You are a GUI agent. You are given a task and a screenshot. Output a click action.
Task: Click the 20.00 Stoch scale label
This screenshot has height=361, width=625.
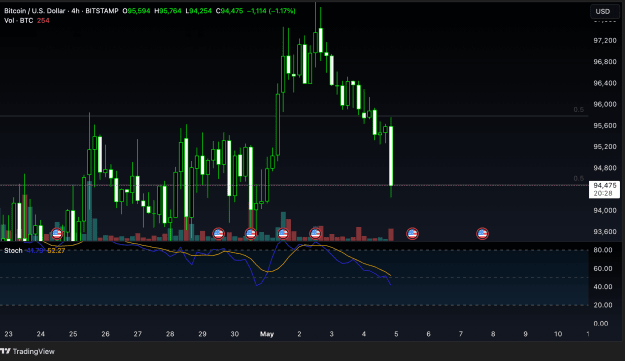tap(603, 305)
